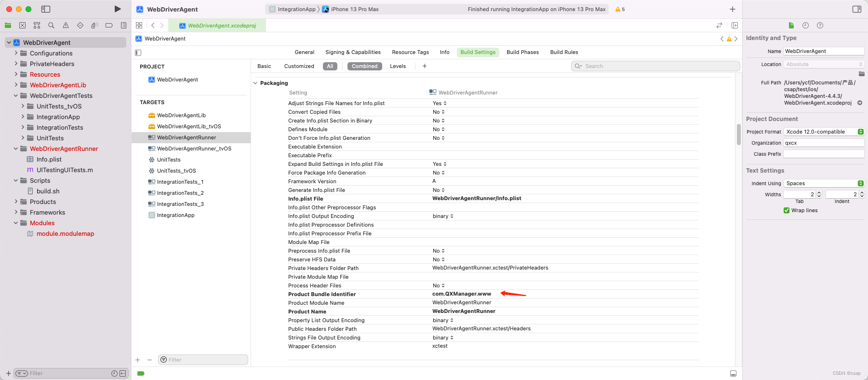Switch to the Build Phases tab
Image resolution: width=868 pixels, height=380 pixels.
(x=522, y=52)
